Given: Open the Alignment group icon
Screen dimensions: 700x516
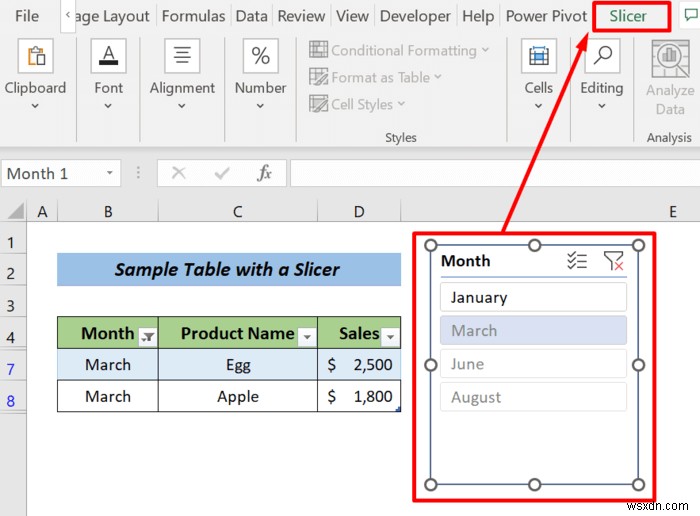Looking at the screenshot, I should pyautogui.click(x=182, y=56).
